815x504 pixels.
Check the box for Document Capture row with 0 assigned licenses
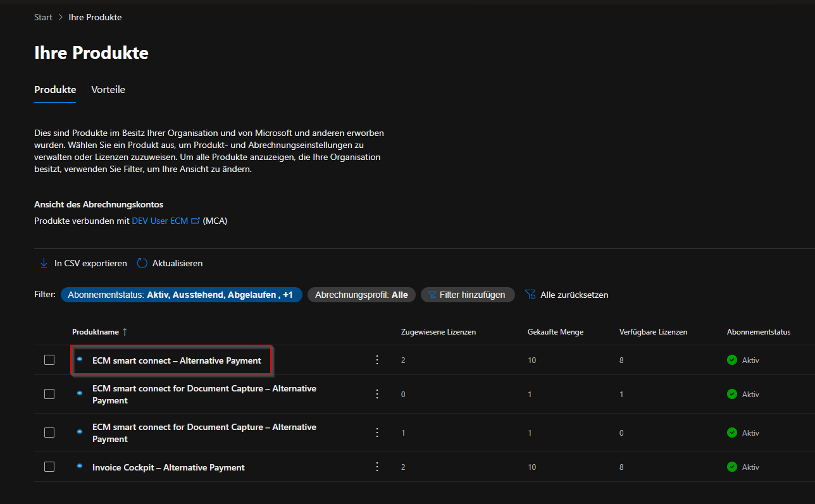coord(49,394)
